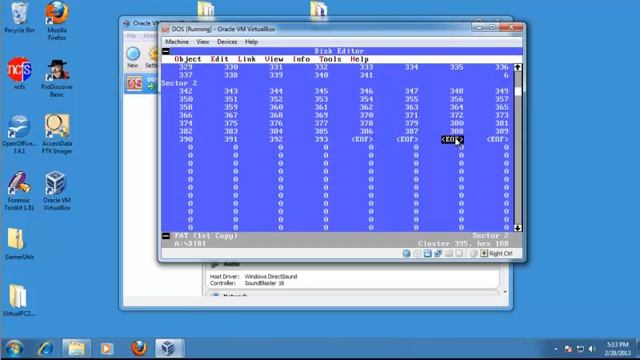Viewport: 640px width, 360px height.
Task: Open the Windows Start menu
Action: [x=14, y=349]
